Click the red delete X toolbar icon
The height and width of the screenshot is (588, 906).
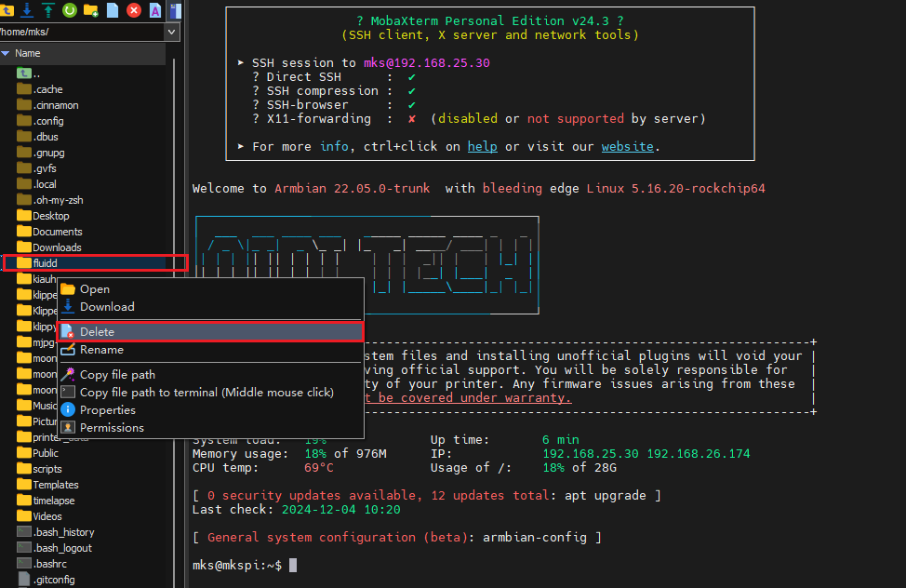tap(134, 10)
